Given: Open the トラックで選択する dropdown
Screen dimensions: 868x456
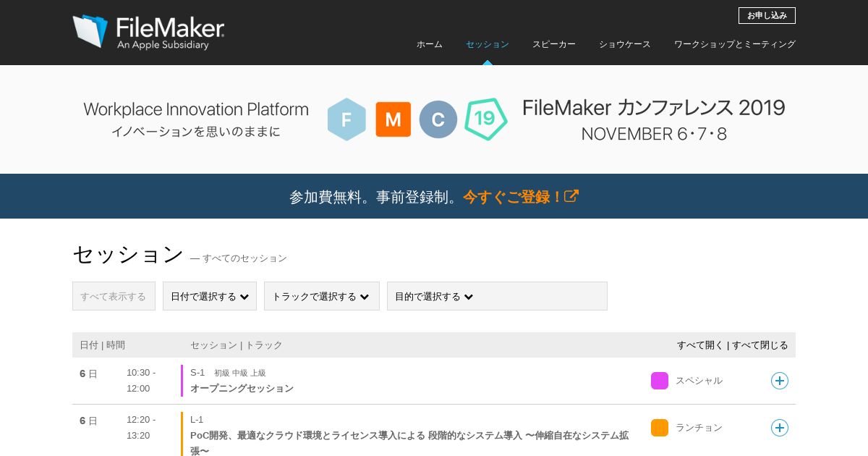Looking at the screenshot, I should [322, 296].
